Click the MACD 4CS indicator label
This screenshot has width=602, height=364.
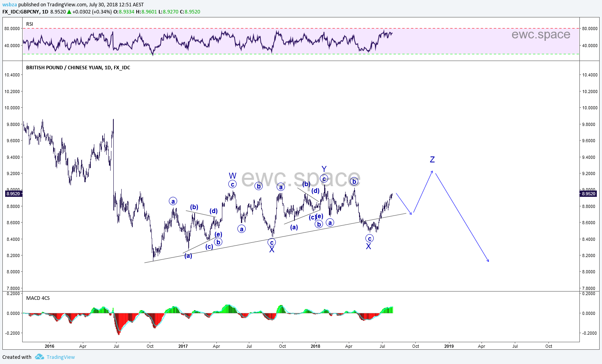[38, 298]
